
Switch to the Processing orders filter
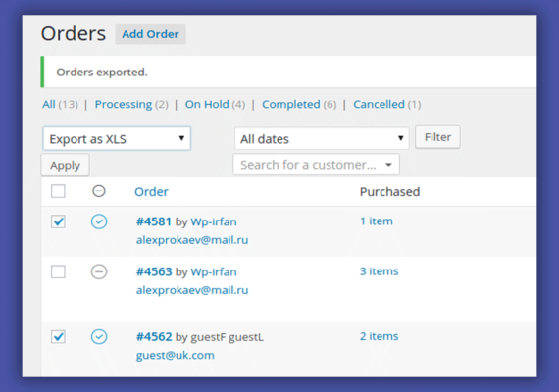(124, 105)
